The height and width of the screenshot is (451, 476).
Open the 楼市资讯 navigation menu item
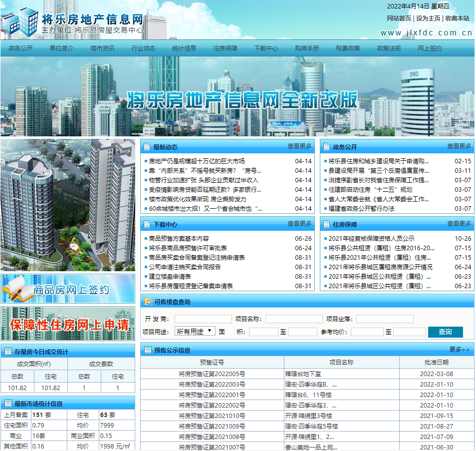[x=102, y=48]
